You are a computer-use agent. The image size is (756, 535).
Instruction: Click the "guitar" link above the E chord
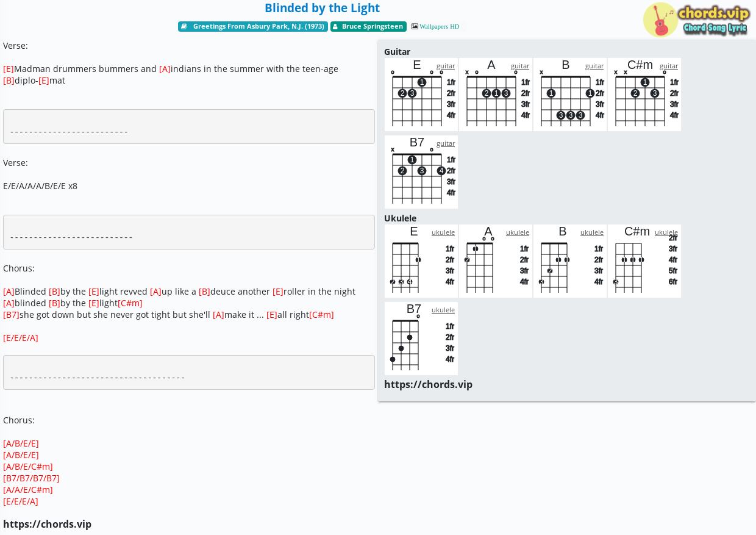pyautogui.click(x=446, y=66)
